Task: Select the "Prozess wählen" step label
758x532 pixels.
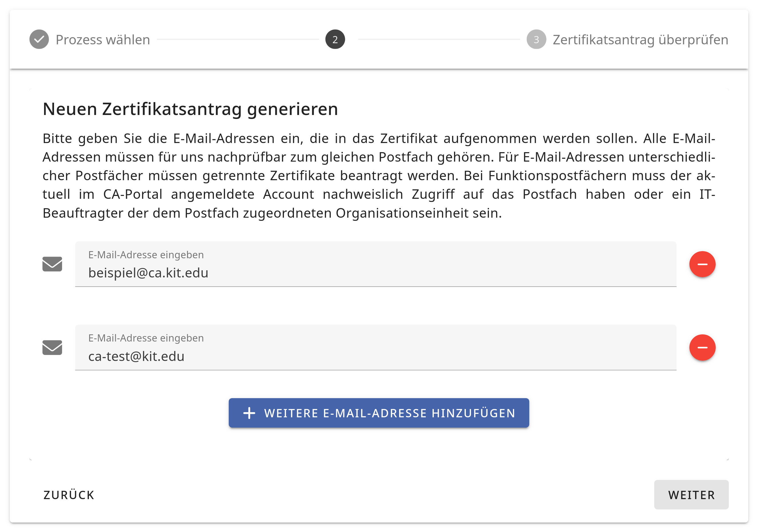Action: tap(103, 40)
